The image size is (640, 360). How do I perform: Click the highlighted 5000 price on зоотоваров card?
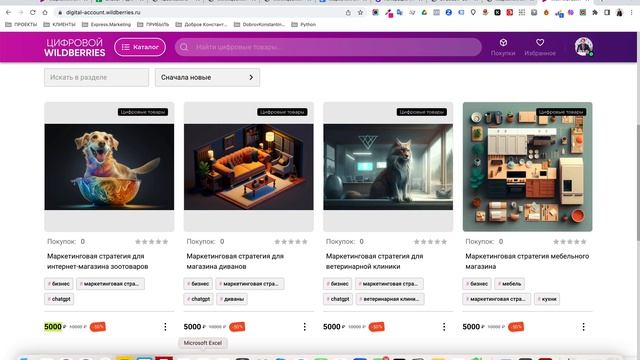[53, 327]
